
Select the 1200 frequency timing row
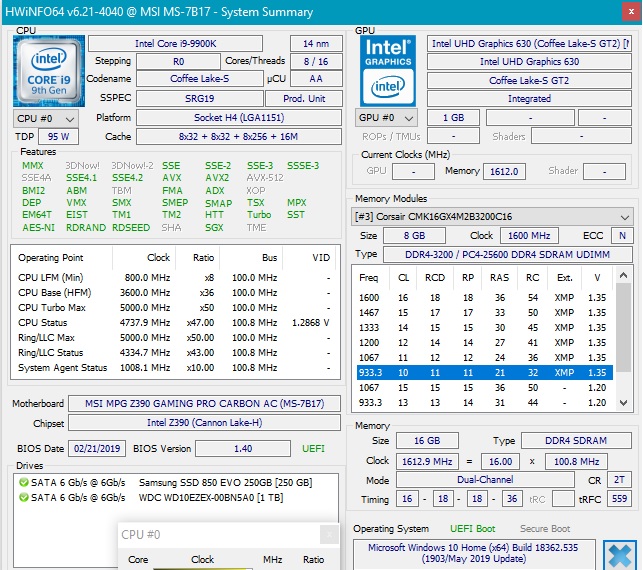click(x=485, y=342)
